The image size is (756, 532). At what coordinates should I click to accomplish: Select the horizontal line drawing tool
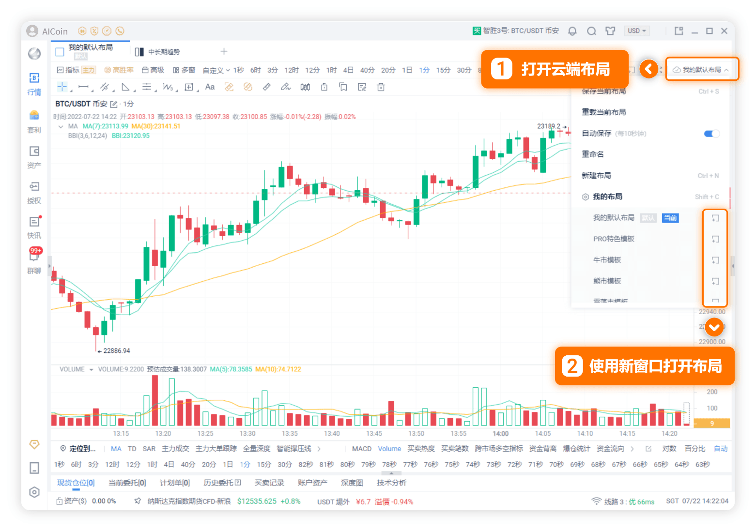(x=83, y=87)
